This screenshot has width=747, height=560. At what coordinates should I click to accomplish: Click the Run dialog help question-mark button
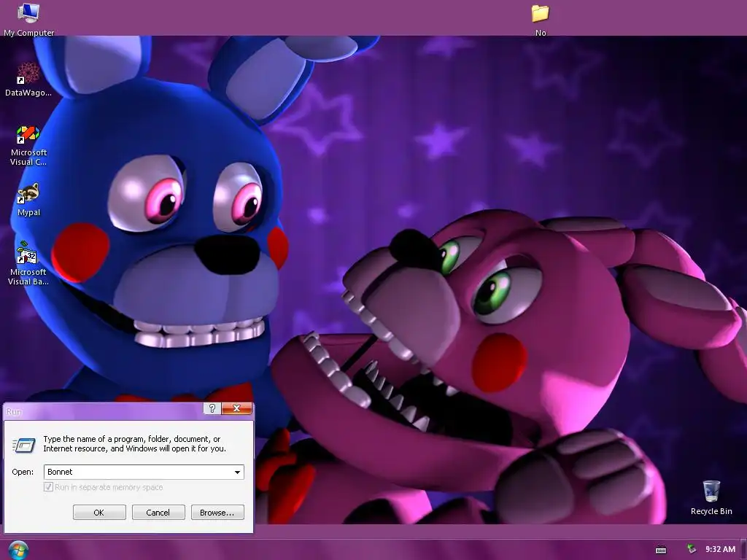(212, 408)
